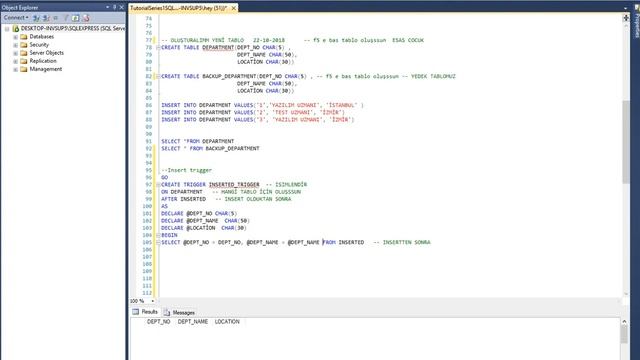The image size is (640, 360).
Task: Expand the Security folder node
Action: [15, 45]
